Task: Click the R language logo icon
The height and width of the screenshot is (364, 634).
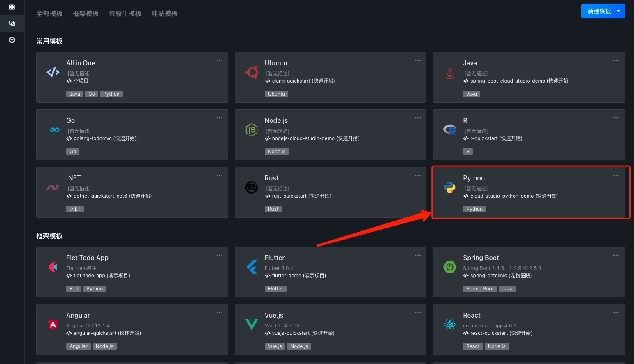Action: [x=450, y=130]
